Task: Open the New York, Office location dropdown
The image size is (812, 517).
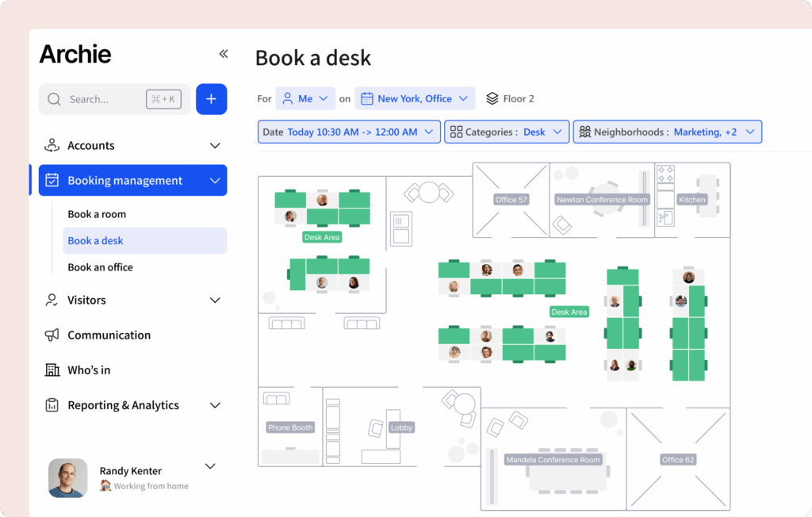Action: (415, 98)
